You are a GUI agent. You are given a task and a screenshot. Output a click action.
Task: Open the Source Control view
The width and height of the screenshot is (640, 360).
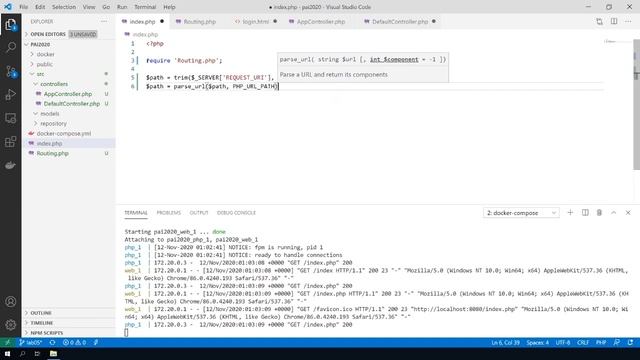click(11, 71)
